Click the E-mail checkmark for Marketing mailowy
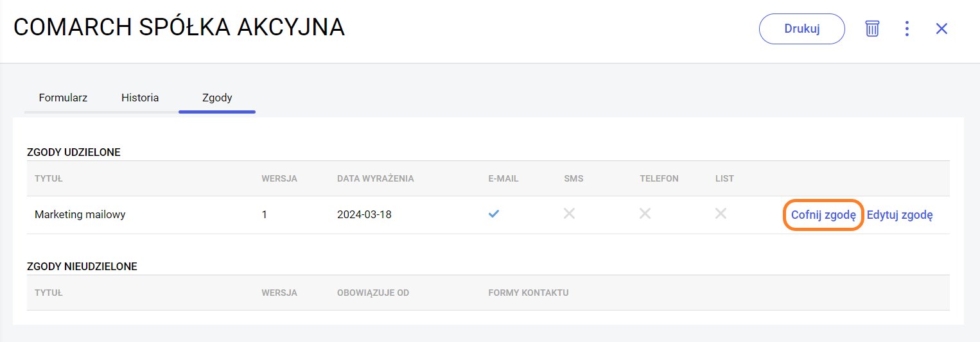This screenshot has height=342, width=980. [493, 214]
